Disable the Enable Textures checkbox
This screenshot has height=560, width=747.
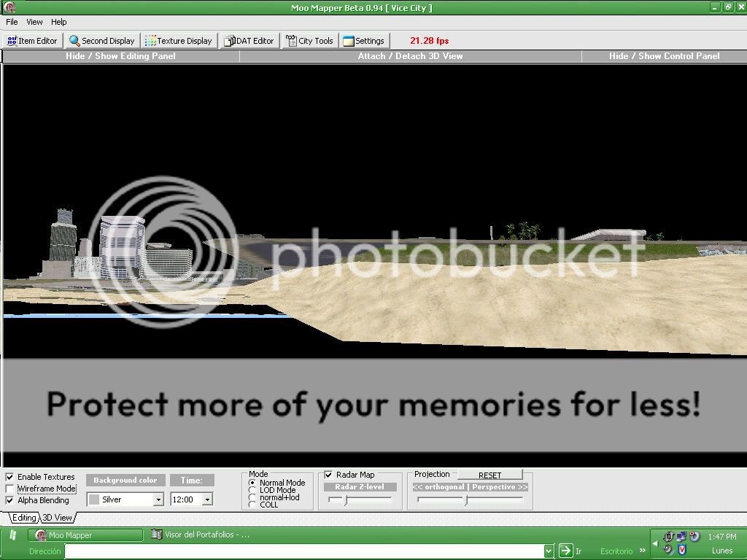[9, 477]
